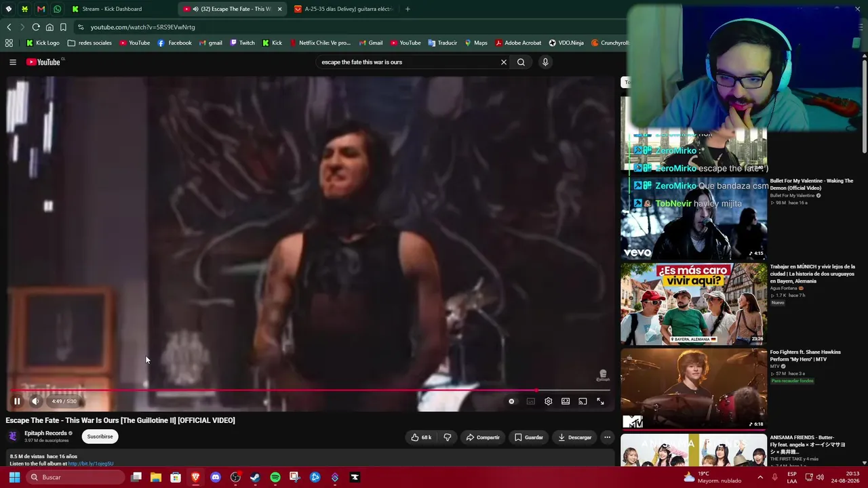Screen dimensions: 868x488
Task: Click the taskbar Buscar search box
Action: coord(76,477)
